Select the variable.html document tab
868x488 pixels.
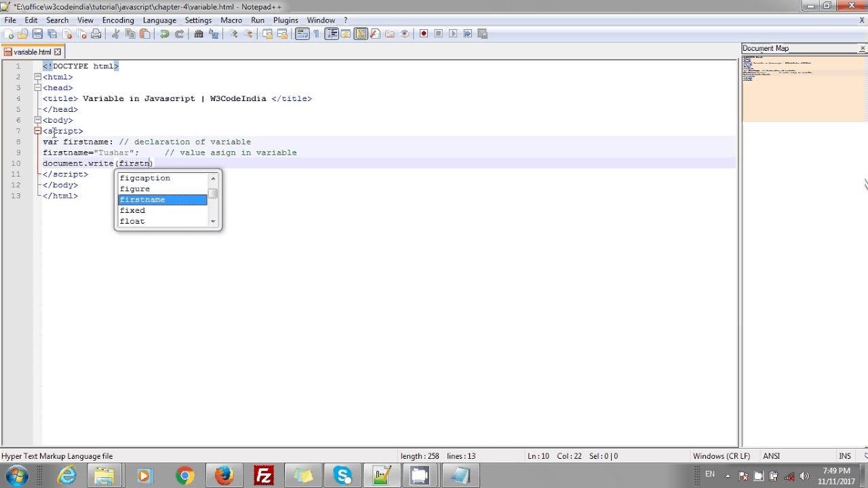tap(33, 51)
